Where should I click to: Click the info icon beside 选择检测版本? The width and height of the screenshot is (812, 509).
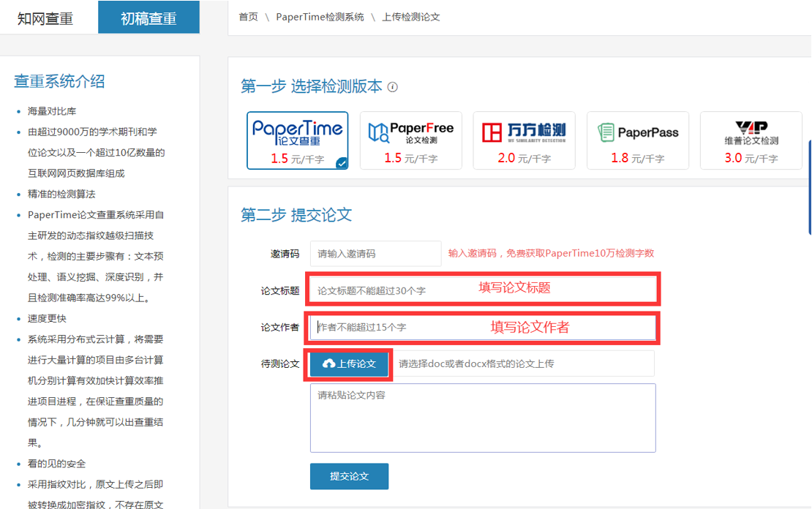pyautogui.click(x=393, y=87)
